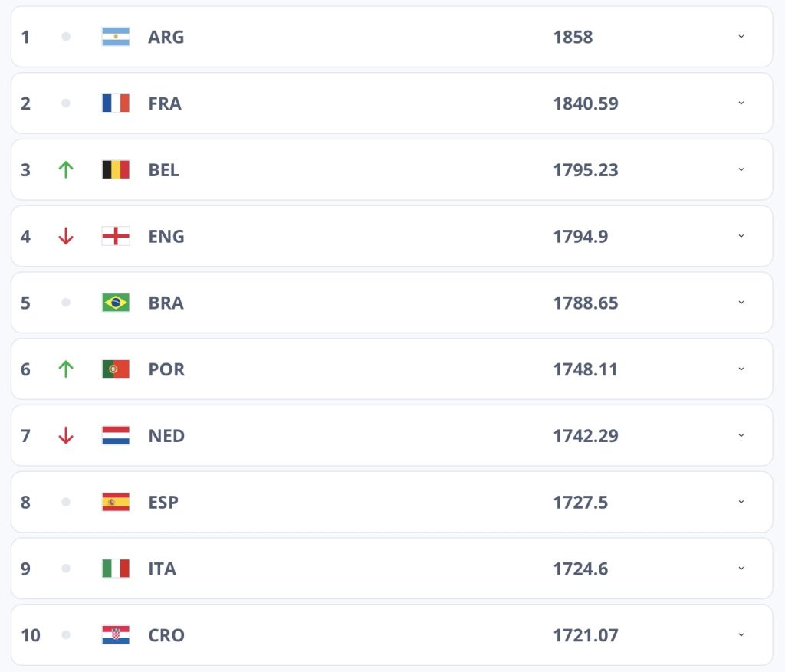Expand the ARG row chevron
This screenshot has height=672, width=785.
coord(741,37)
